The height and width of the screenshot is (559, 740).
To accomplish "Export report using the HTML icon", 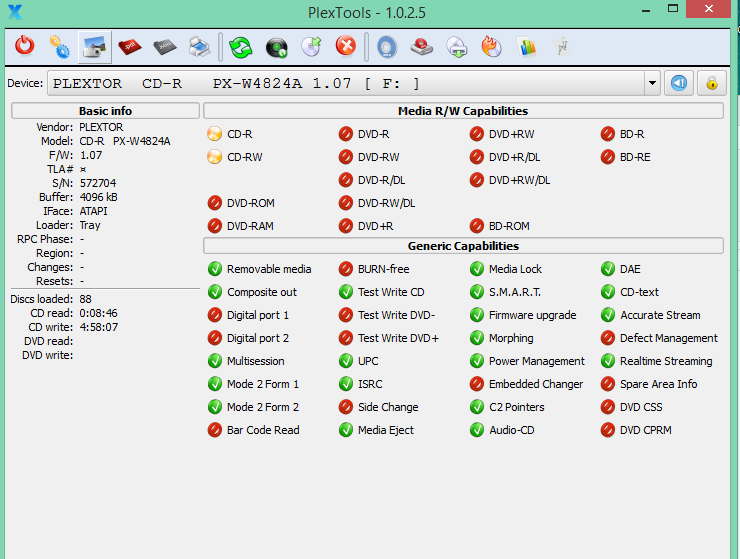I will [x=165, y=47].
